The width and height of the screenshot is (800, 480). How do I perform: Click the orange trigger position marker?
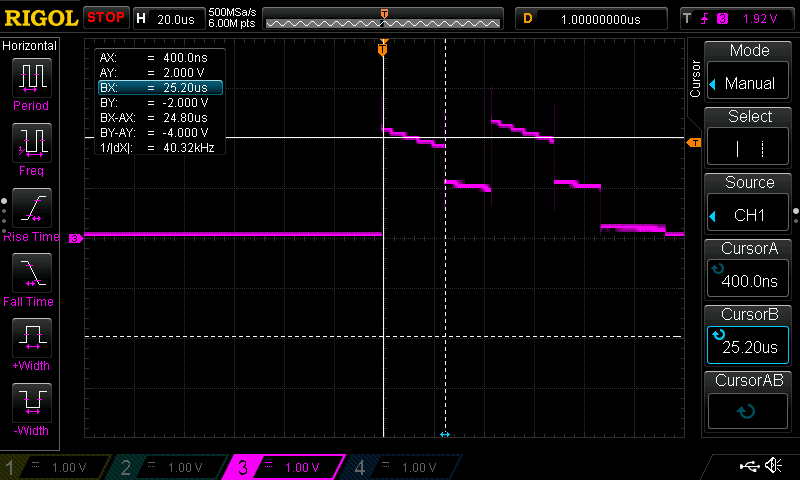tap(383, 48)
